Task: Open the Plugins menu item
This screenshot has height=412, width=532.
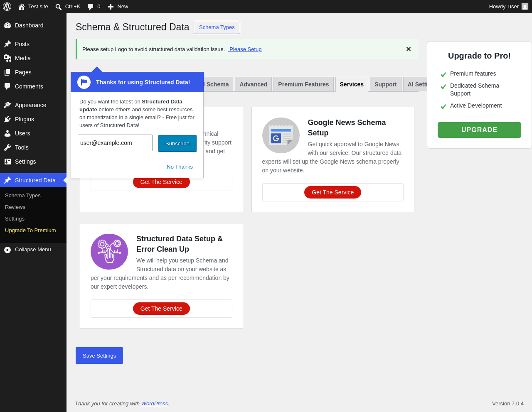Action: [x=33, y=119]
